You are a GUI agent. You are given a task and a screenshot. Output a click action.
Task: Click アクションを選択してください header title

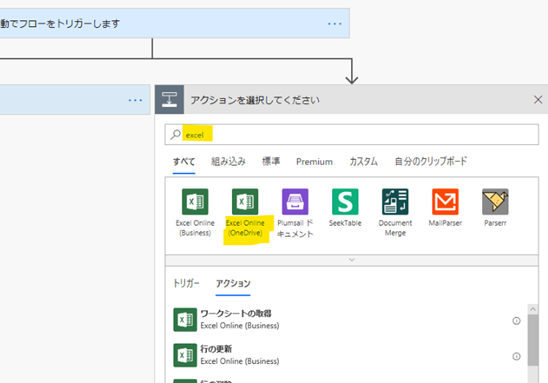(255, 100)
